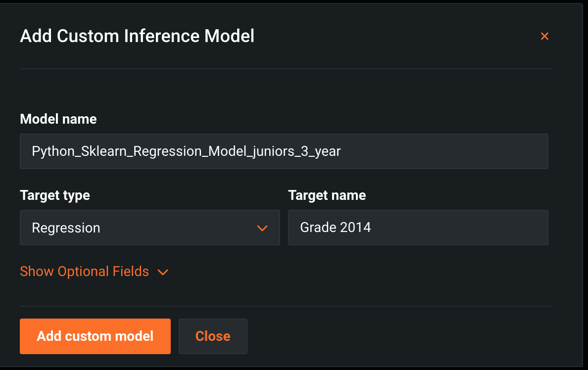The width and height of the screenshot is (588, 370).
Task: Focus the Target name field
Action: coord(418,228)
